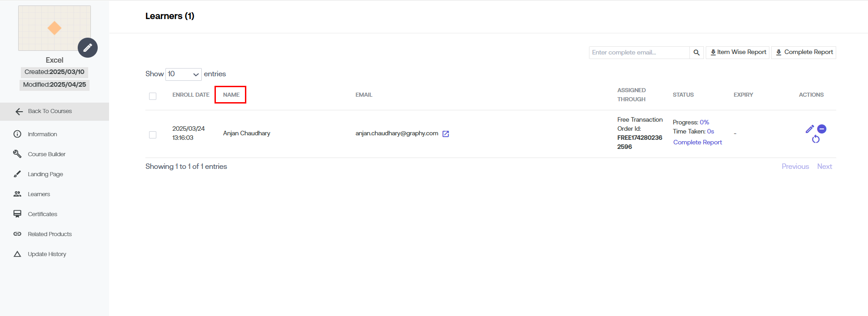The width and height of the screenshot is (868, 316).
Task: Click the Complete Report download button
Action: [803, 52]
